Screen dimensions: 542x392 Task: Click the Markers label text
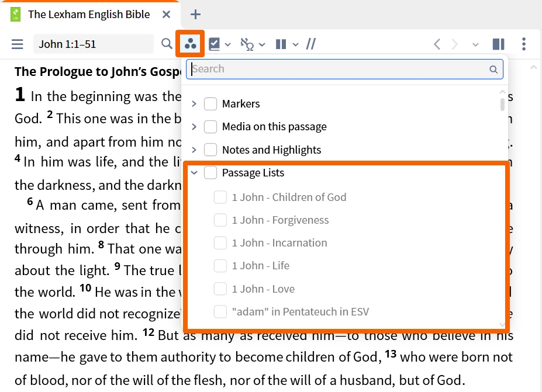(241, 103)
